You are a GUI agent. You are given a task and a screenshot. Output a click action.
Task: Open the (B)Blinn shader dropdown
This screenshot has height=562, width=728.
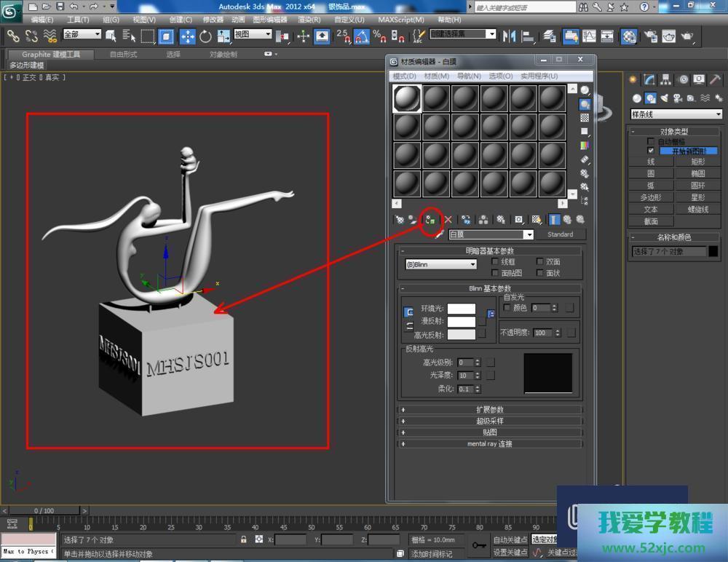click(x=441, y=265)
